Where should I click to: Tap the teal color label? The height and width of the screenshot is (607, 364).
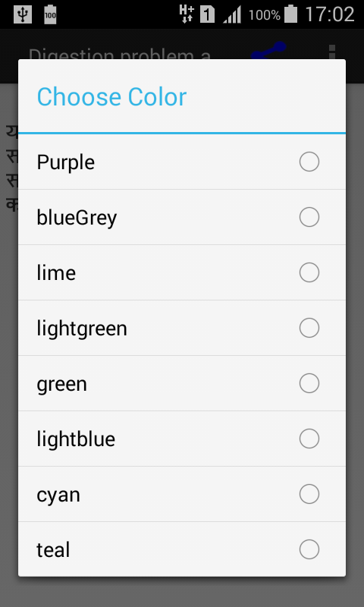(x=53, y=549)
